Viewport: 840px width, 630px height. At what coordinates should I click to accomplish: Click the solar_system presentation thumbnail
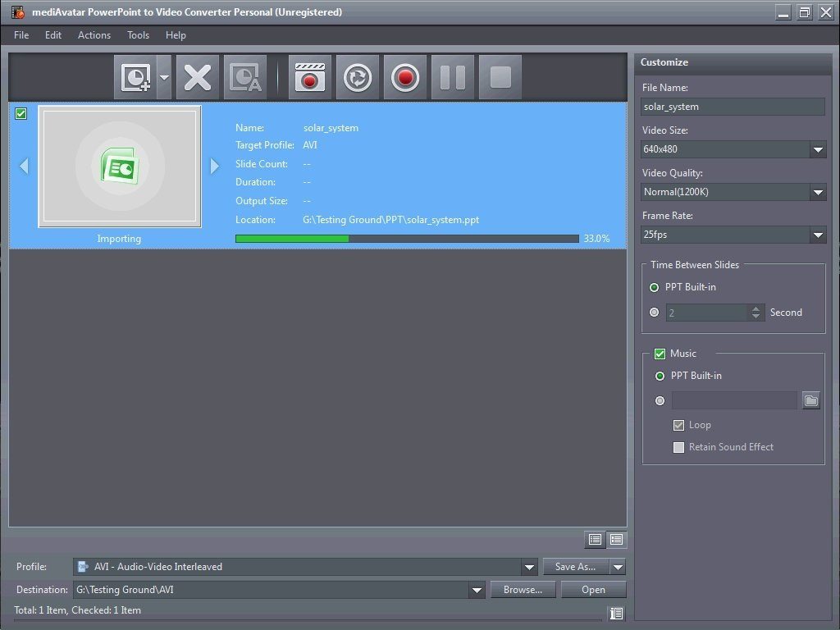tap(120, 166)
